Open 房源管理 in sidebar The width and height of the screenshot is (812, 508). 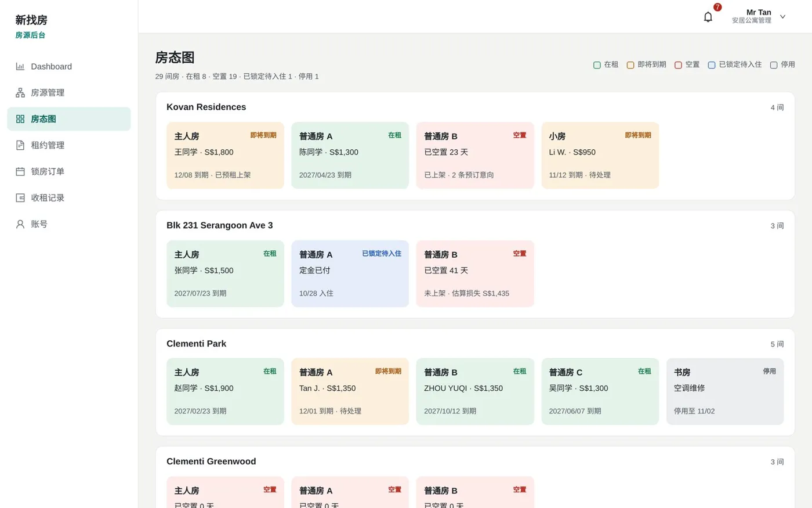click(68, 92)
